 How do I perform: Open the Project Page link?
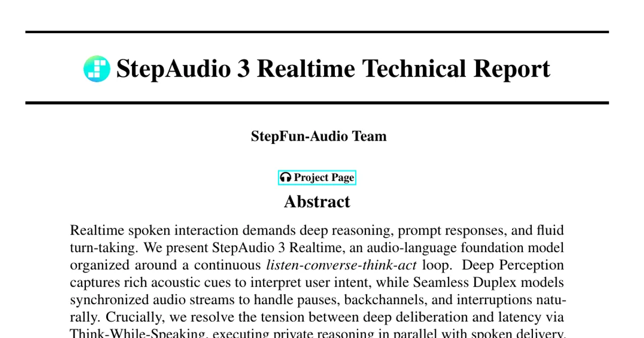(x=317, y=178)
